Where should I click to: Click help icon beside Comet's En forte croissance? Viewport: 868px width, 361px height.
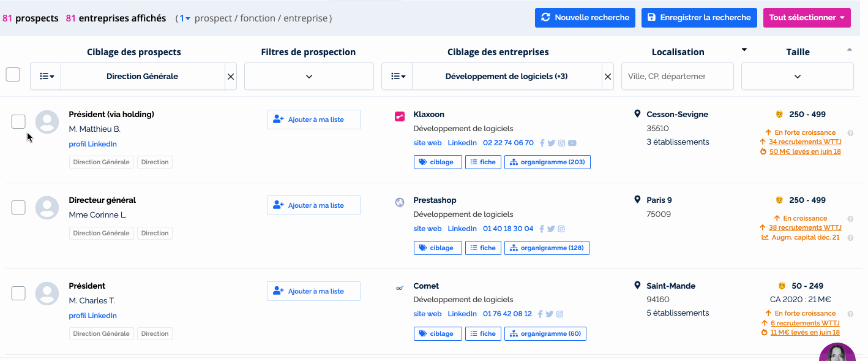(x=850, y=314)
